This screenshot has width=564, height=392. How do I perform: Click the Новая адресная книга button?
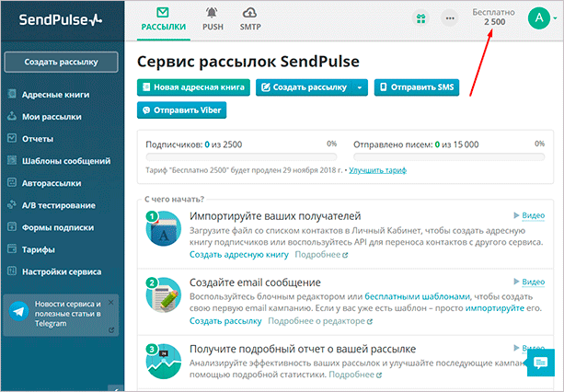(x=193, y=87)
